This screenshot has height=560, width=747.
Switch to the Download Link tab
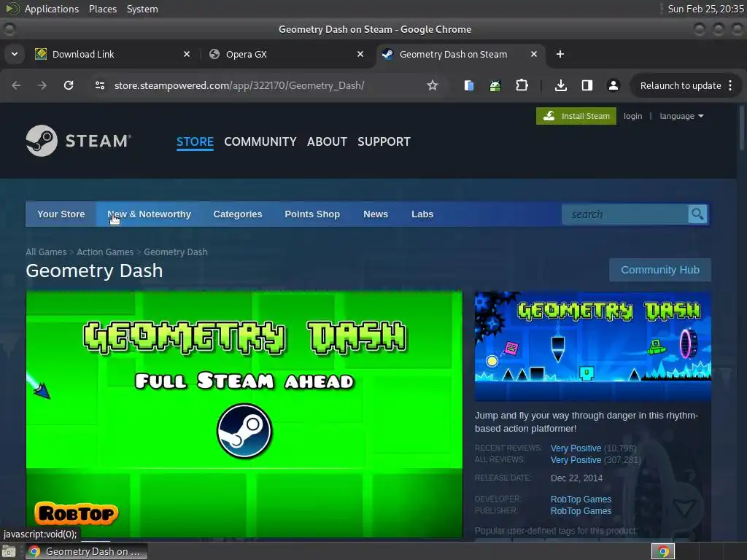point(112,54)
